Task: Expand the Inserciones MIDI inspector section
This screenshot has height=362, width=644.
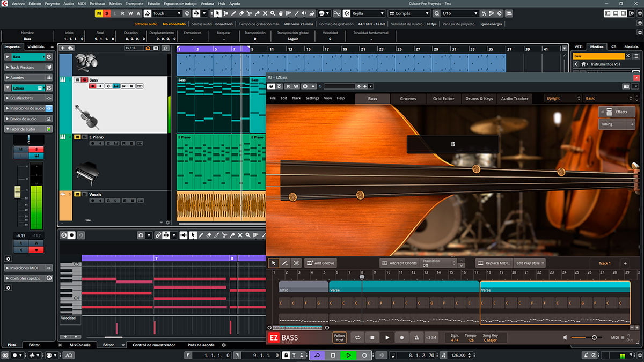Action: point(28,268)
